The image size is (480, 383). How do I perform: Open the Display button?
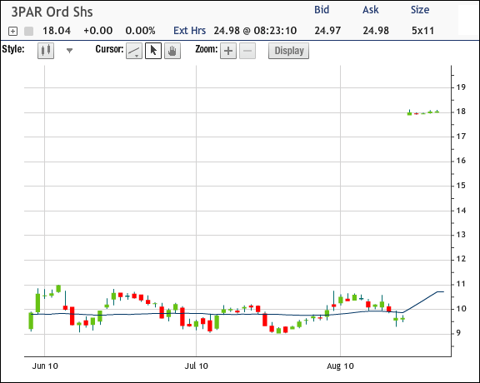click(289, 51)
